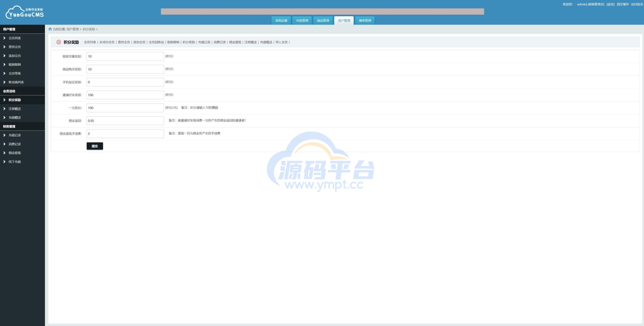Screen dimensions: 644x326
Task: Click chevron arrow next to 线下充值
Action: pyautogui.click(x=4, y=162)
